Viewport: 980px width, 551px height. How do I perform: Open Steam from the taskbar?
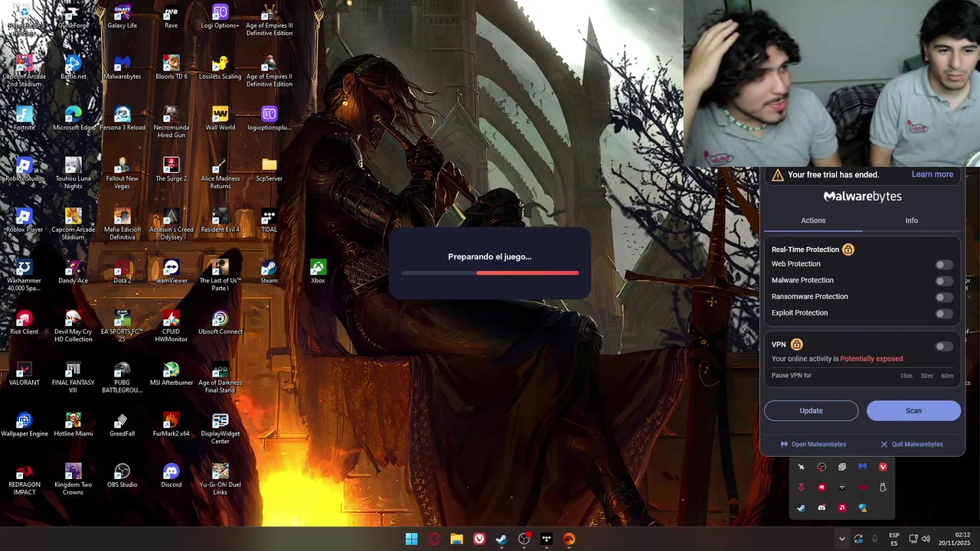501,539
